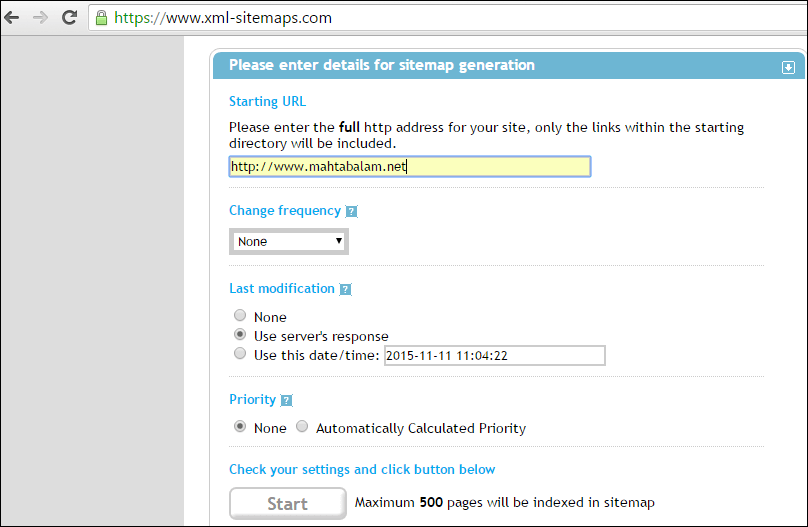Select Use this date/time option

pos(240,353)
